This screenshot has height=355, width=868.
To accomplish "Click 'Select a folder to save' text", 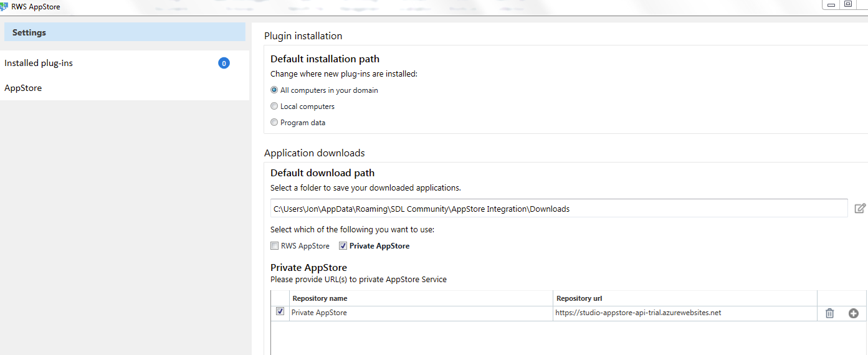I will coord(366,187).
